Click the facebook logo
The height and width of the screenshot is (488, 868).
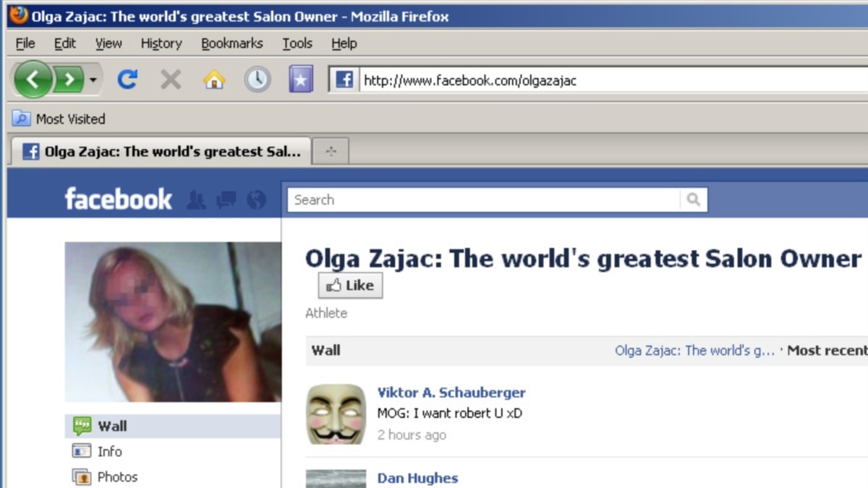pos(119,199)
